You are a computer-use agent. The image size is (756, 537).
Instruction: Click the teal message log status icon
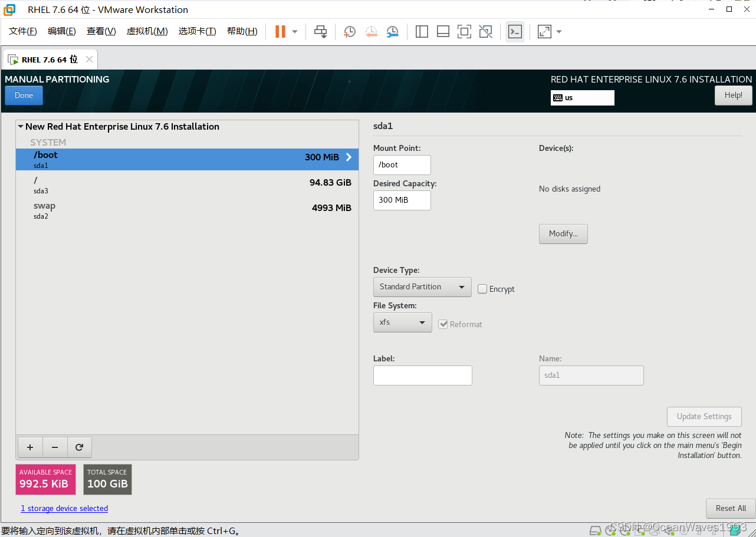[x=734, y=529]
